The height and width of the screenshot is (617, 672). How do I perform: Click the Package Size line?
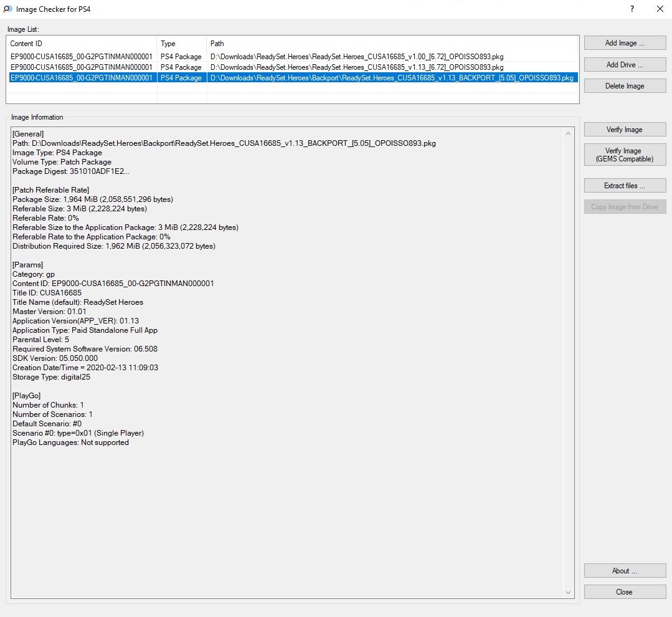point(93,199)
